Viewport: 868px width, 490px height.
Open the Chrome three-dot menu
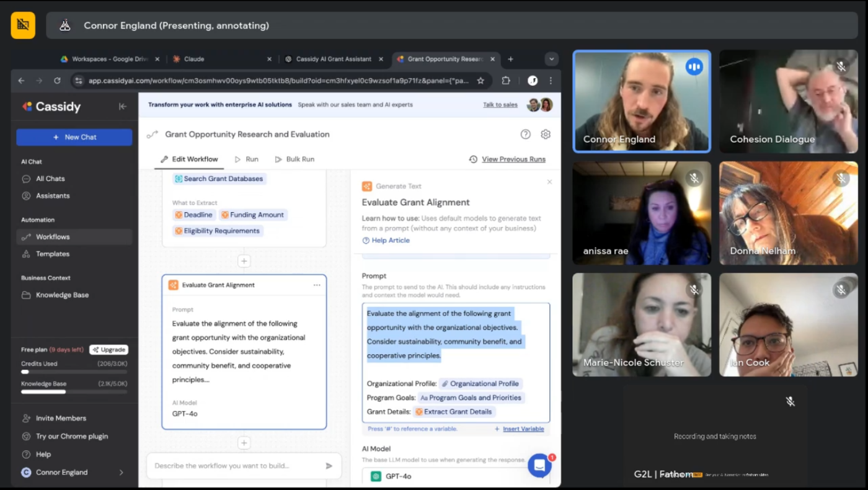[x=550, y=81]
